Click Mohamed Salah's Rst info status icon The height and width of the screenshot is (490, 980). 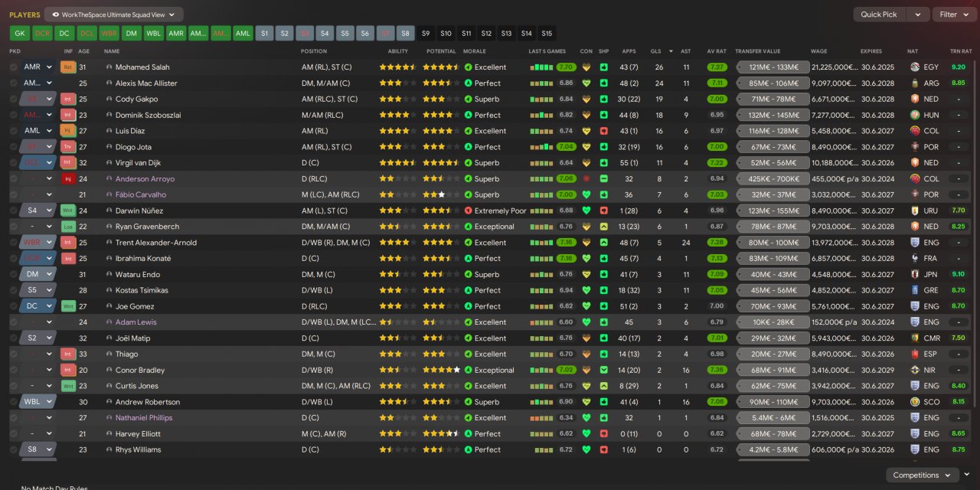68,67
